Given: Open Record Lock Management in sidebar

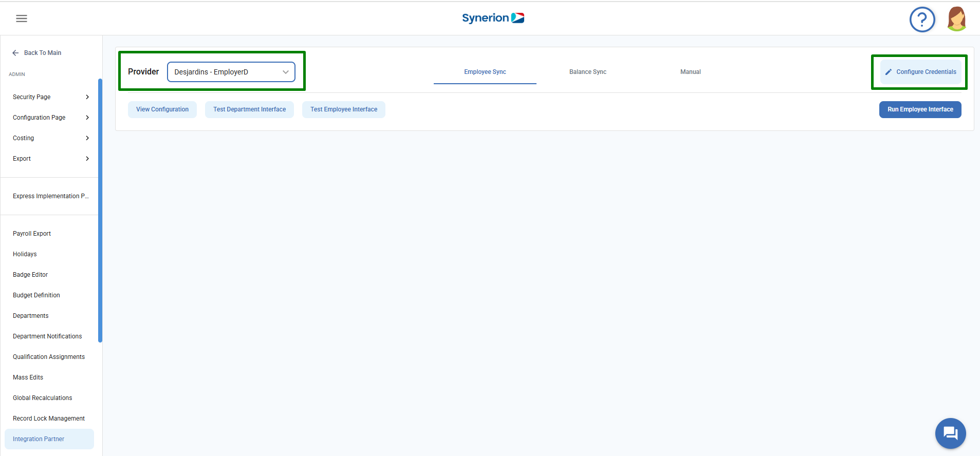Looking at the screenshot, I should pos(49,419).
